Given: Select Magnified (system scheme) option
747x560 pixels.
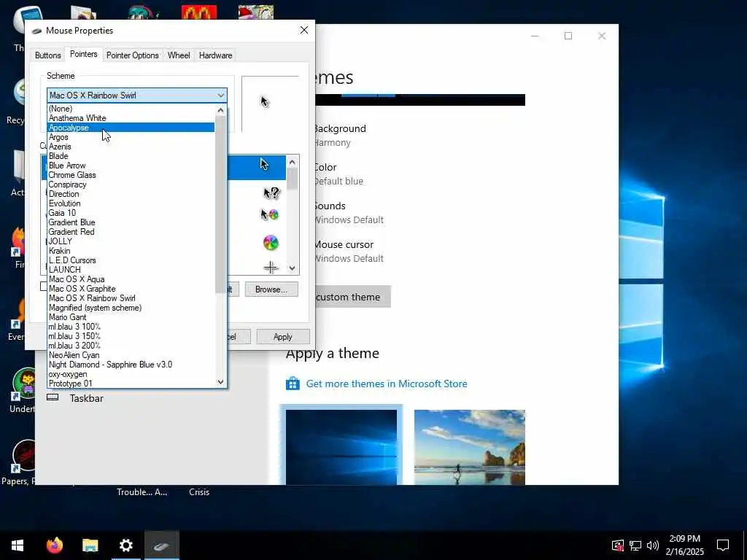Looking at the screenshot, I should click(x=131, y=308).
